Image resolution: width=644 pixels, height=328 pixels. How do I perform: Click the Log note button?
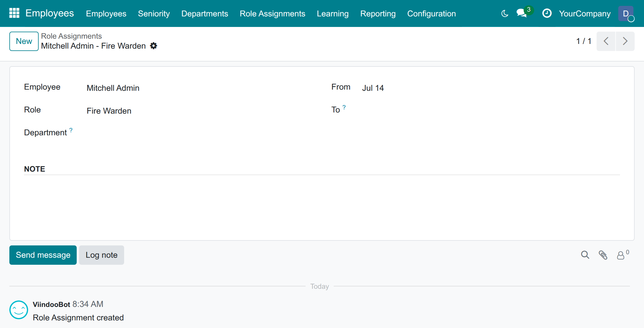click(x=102, y=255)
